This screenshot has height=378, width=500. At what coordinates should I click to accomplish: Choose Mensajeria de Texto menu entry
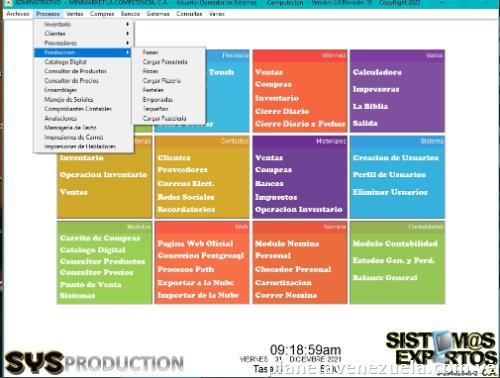(x=82, y=128)
